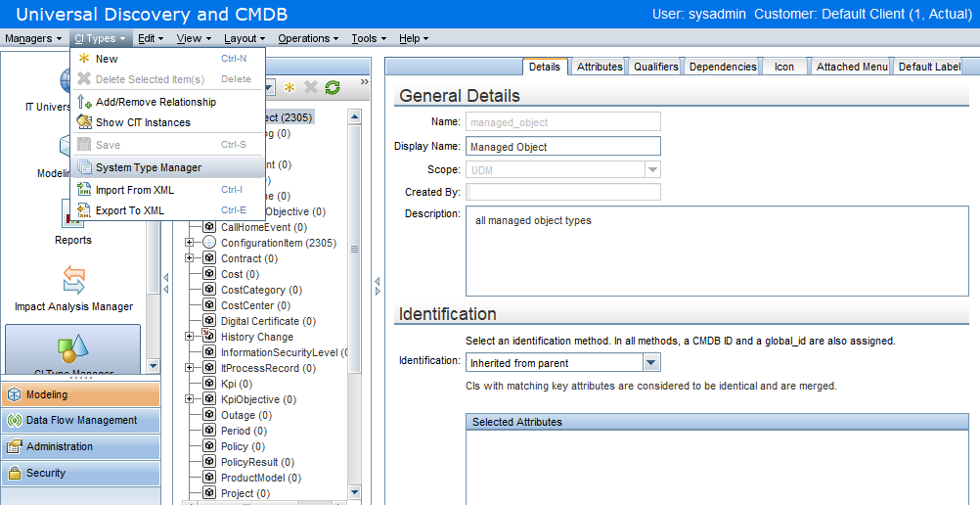Open the Managers menu
Viewport: 980px width, 505px height.
point(33,38)
